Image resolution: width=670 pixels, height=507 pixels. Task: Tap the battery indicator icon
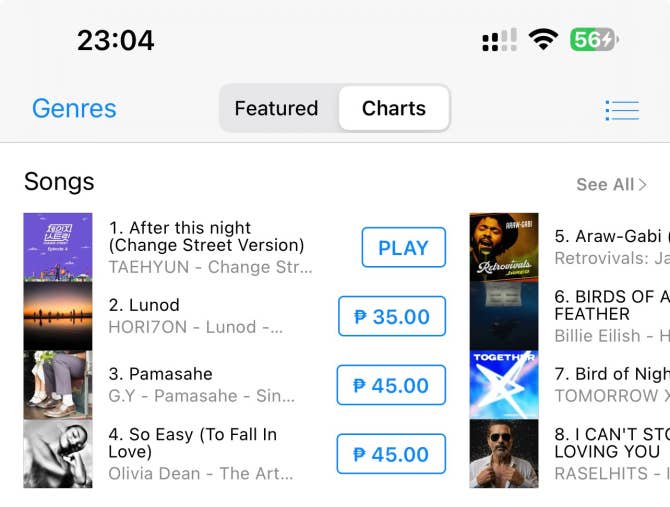594,40
